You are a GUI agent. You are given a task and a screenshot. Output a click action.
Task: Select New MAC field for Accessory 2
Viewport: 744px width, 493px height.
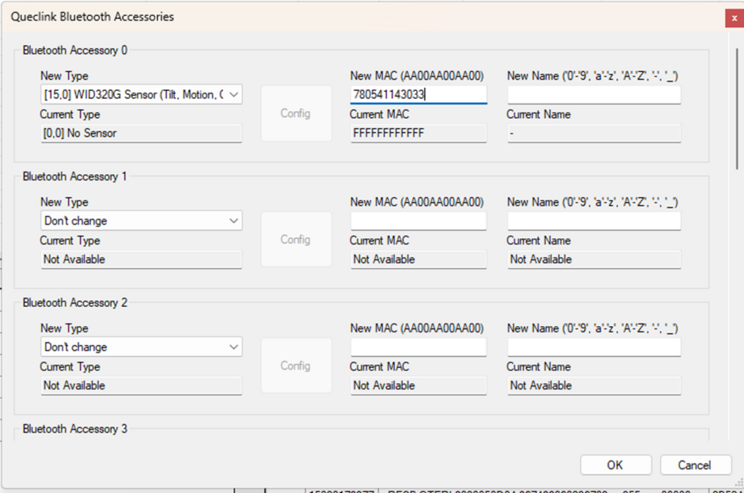coord(418,347)
